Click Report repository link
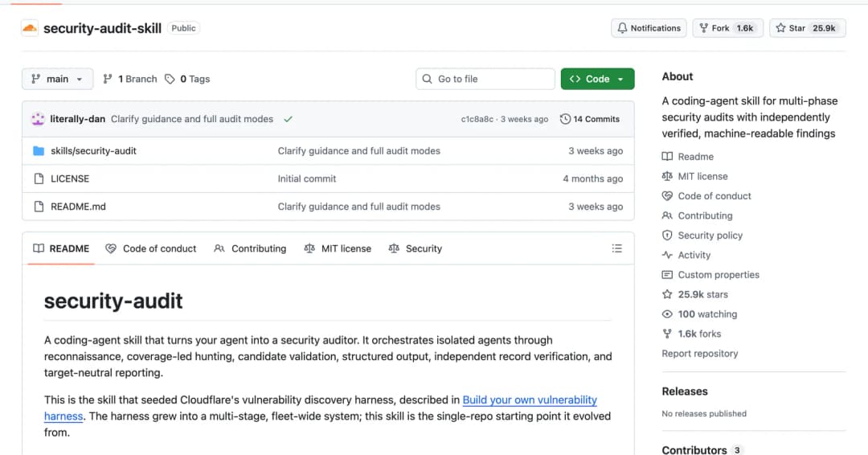Viewport: 868px width, 455px height. tap(700, 353)
